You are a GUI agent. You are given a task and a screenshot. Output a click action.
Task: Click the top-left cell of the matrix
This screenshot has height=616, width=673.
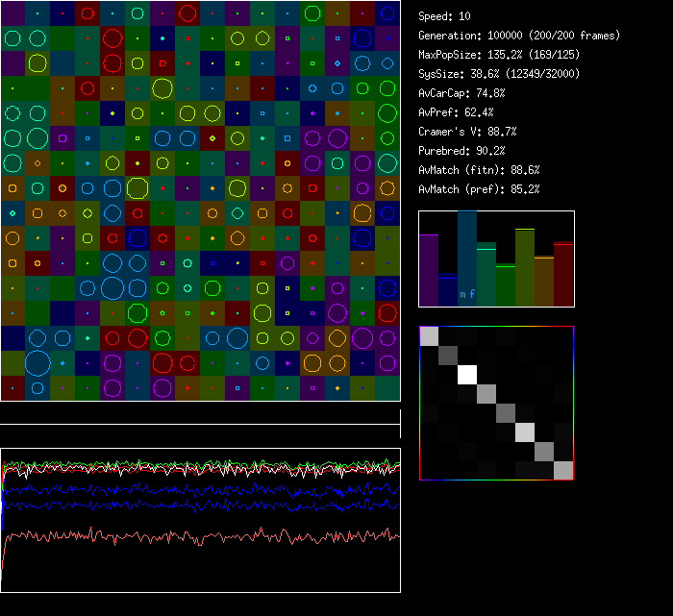point(430,336)
